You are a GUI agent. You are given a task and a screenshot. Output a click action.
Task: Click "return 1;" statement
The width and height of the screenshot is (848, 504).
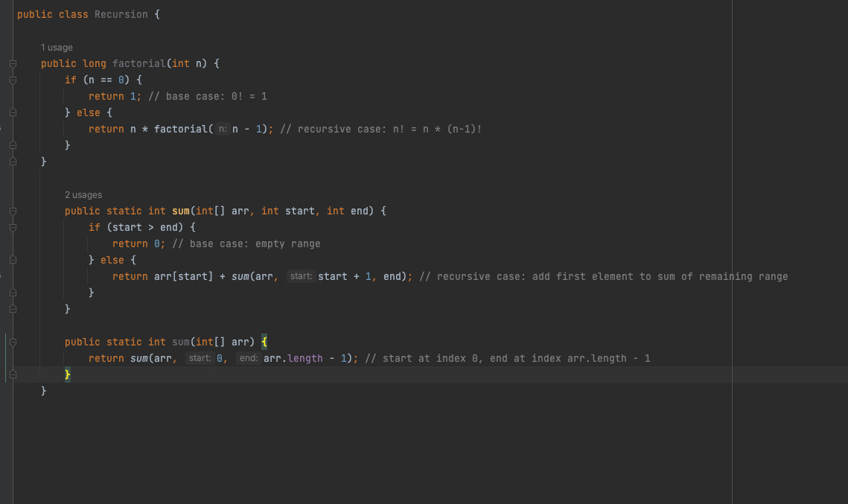(115, 96)
